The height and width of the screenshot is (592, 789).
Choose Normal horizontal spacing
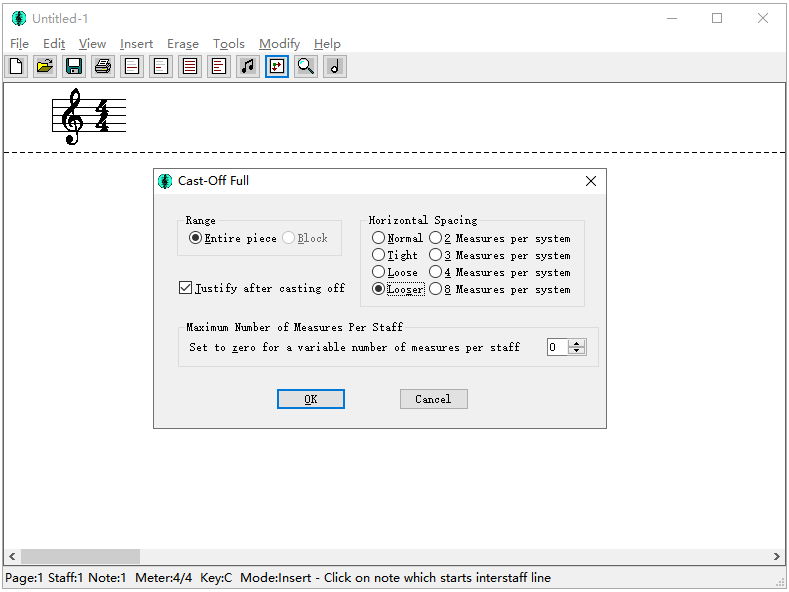(398, 238)
